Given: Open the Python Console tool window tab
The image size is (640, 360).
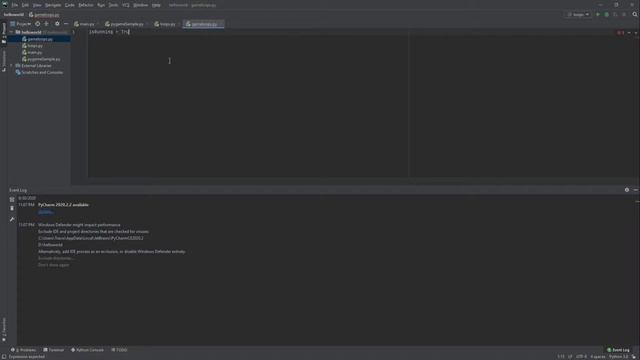Looking at the screenshot, I should (x=87, y=350).
